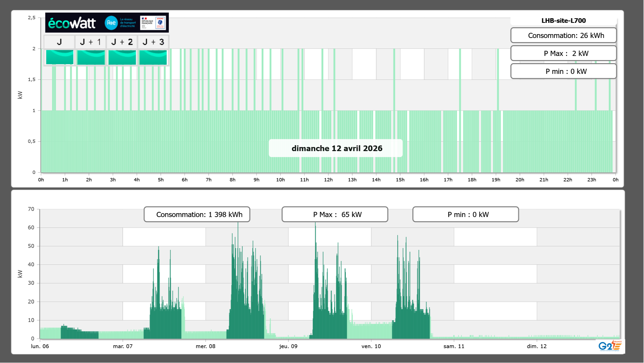Click the LHB-site-L700 site title
The width and height of the screenshot is (644, 363).
[x=563, y=21]
